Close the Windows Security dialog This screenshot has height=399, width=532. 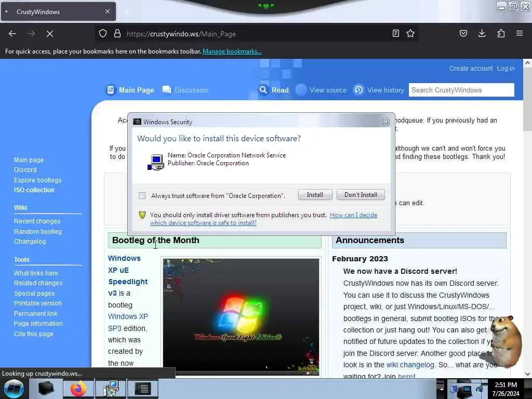click(385, 122)
